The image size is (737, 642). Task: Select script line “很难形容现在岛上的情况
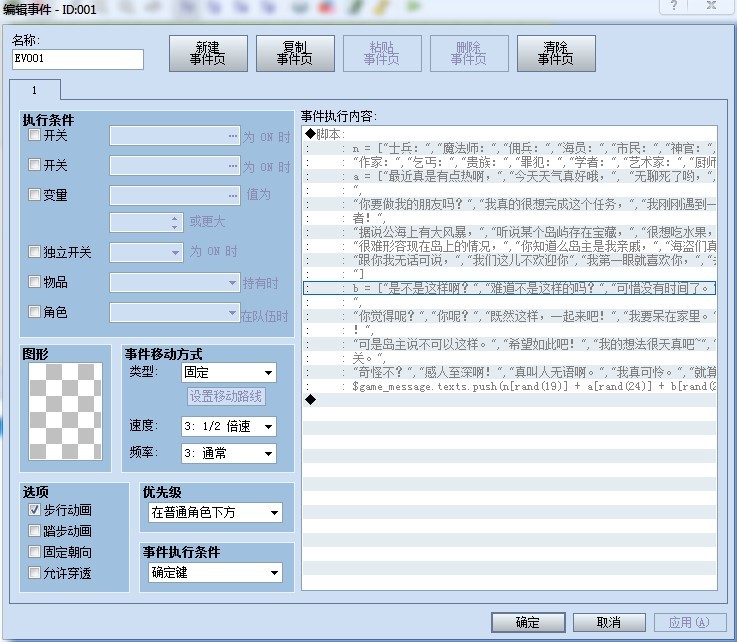pyautogui.click(x=510, y=246)
